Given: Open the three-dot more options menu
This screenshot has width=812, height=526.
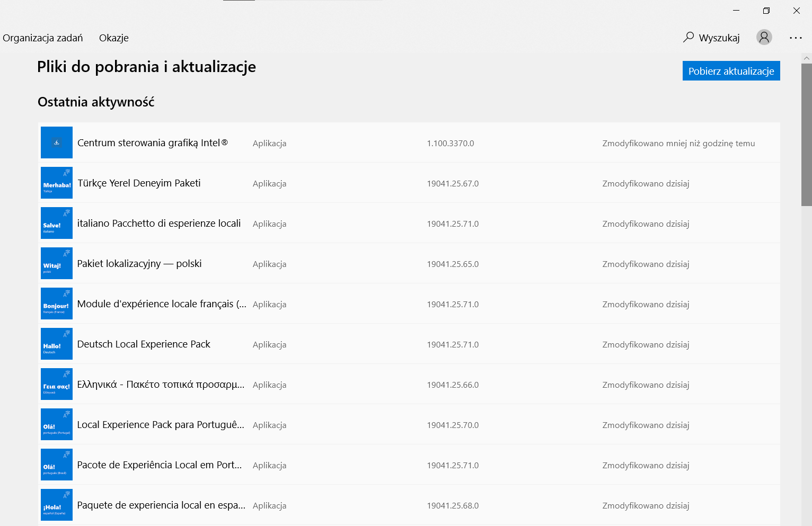Looking at the screenshot, I should (796, 38).
